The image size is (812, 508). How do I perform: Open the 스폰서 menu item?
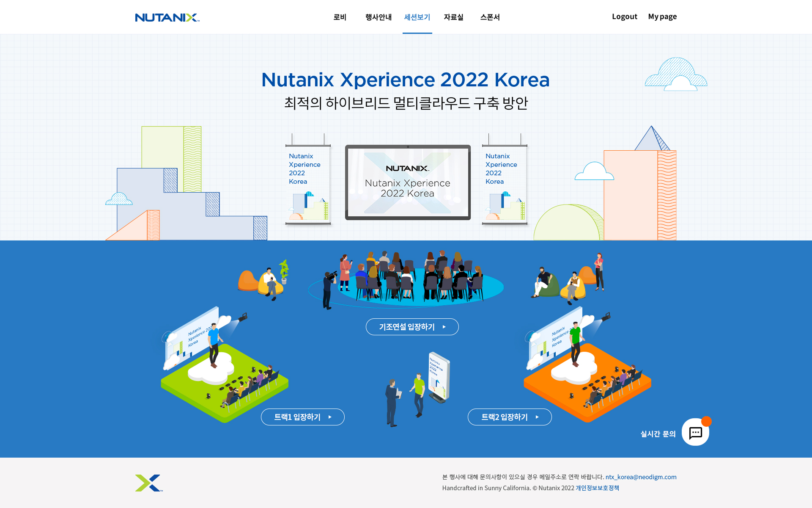pos(490,17)
